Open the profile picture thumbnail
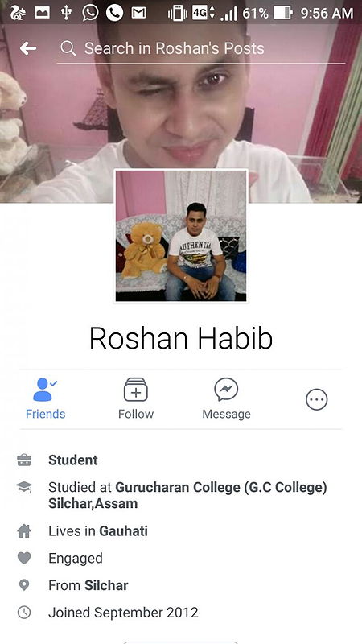Image resolution: width=362 pixels, height=644 pixels. tap(181, 236)
